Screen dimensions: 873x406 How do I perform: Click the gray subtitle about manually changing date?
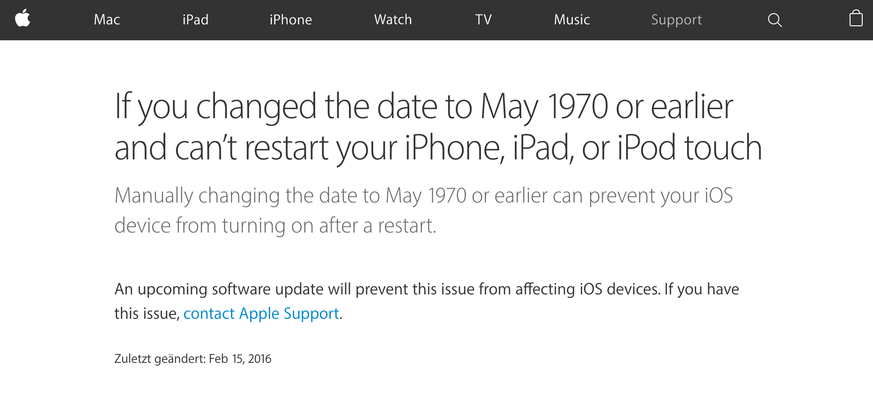point(423,211)
